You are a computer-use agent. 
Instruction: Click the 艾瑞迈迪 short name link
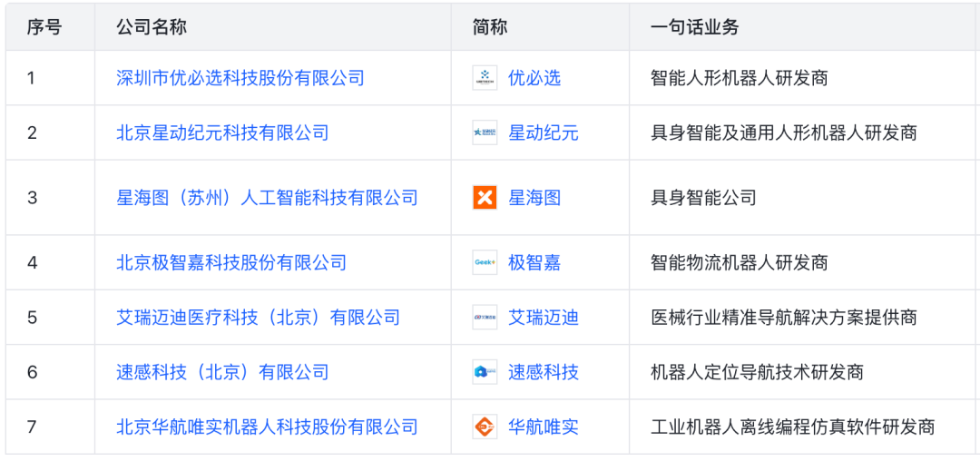pyautogui.click(x=544, y=318)
